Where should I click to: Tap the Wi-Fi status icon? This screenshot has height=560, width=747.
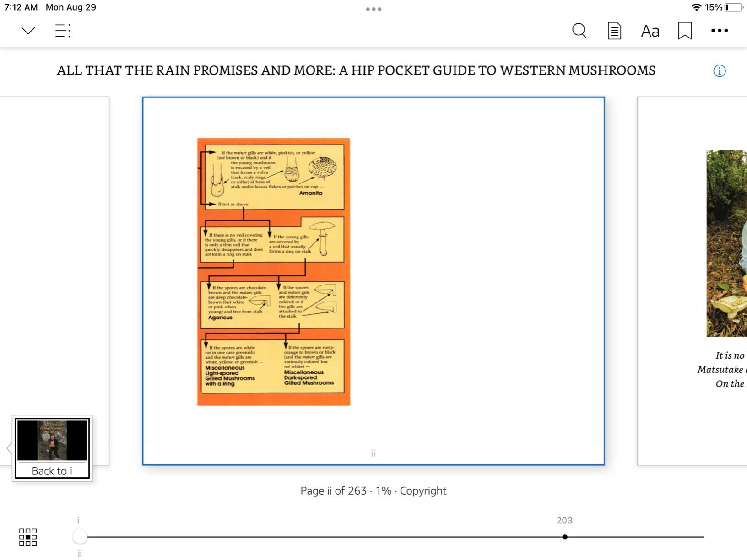click(x=696, y=7)
